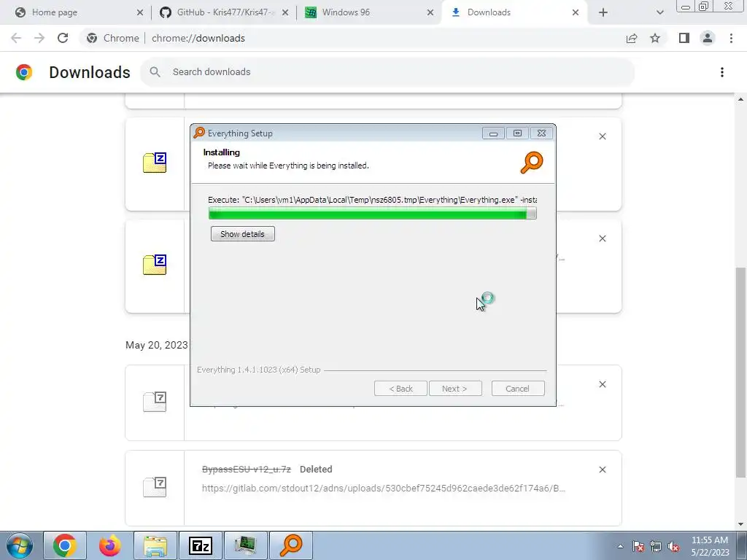The height and width of the screenshot is (560, 747).
Task: Click the Everything Setup title bar icon
Action: coord(199,133)
